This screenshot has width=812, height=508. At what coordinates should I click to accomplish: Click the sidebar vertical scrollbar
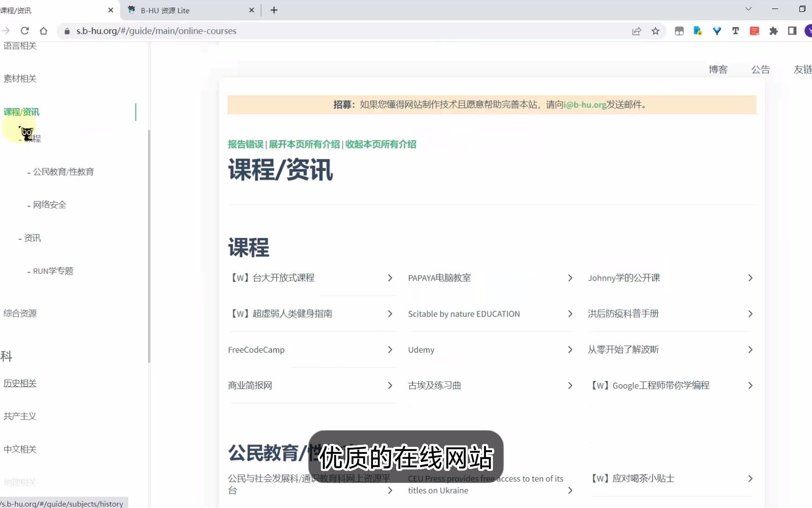(x=149, y=246)
